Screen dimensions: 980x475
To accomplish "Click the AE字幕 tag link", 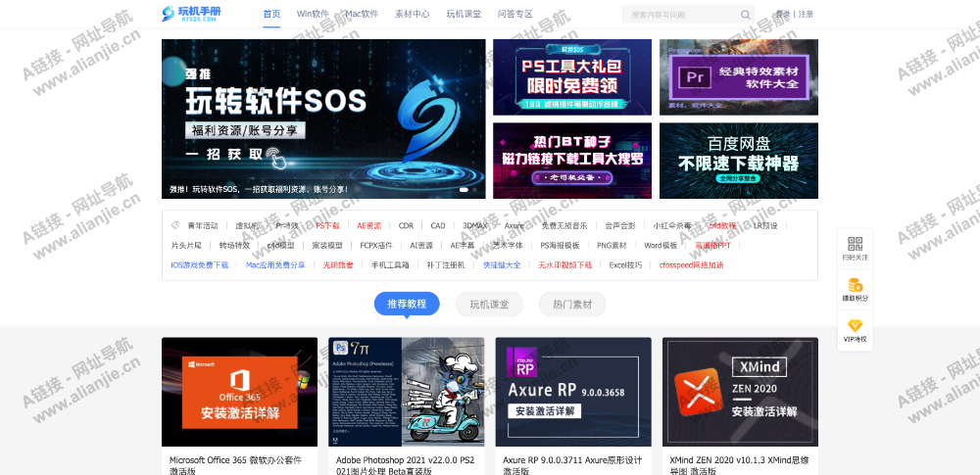I will [463, 246].
